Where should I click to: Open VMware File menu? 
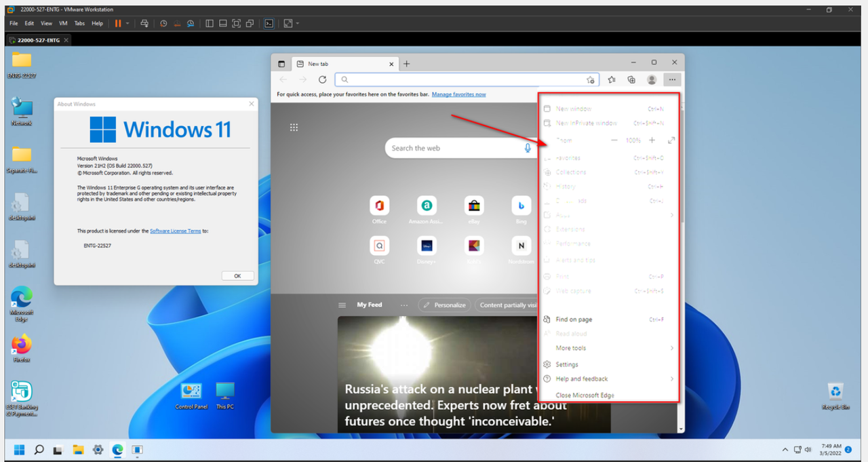point(14,23)
